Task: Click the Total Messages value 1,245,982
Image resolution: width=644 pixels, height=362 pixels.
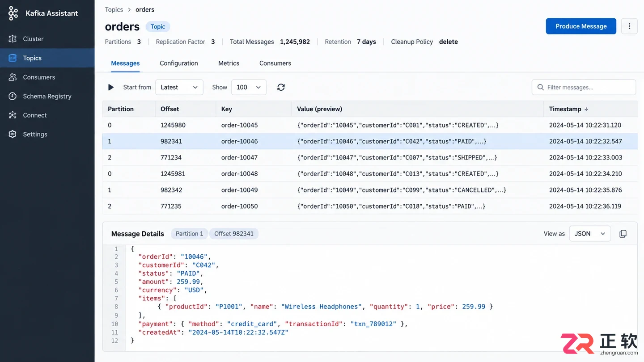Action: tap(295, 42)
